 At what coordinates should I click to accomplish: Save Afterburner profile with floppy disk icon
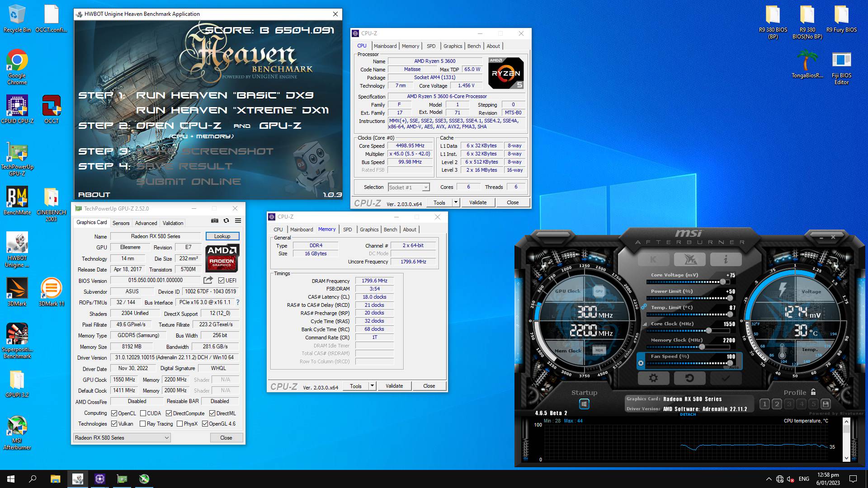click(x=826, y=404)
